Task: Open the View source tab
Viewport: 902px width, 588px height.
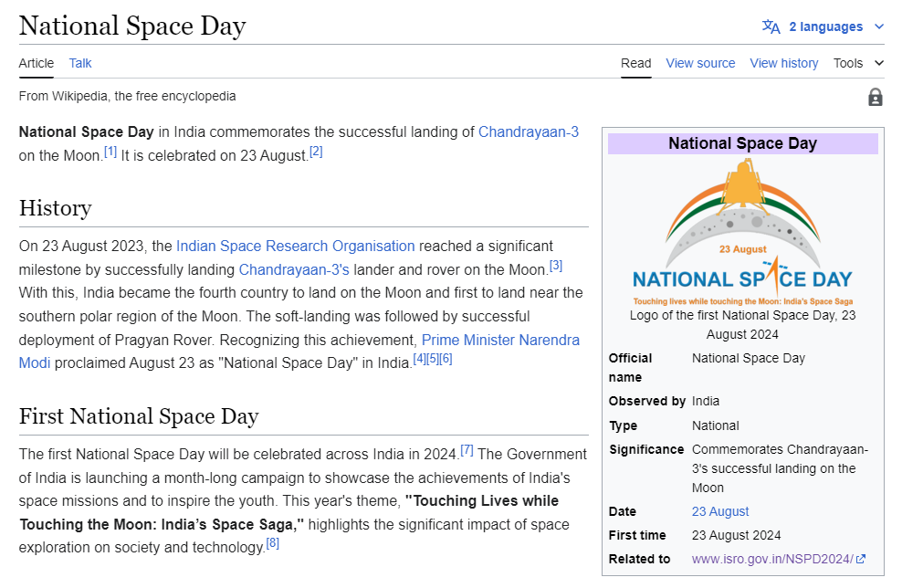Action: pyautogui.click(x=700, y=63)
